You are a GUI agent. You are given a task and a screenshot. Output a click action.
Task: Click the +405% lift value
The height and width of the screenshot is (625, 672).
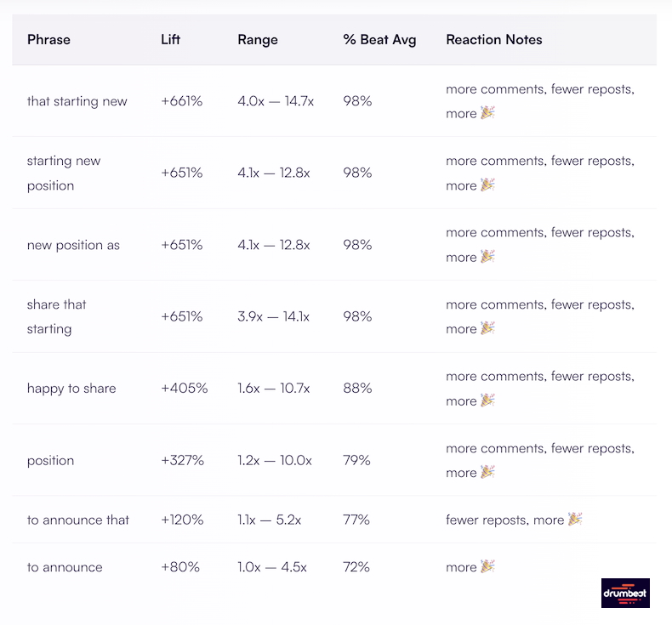coord(184,389)
